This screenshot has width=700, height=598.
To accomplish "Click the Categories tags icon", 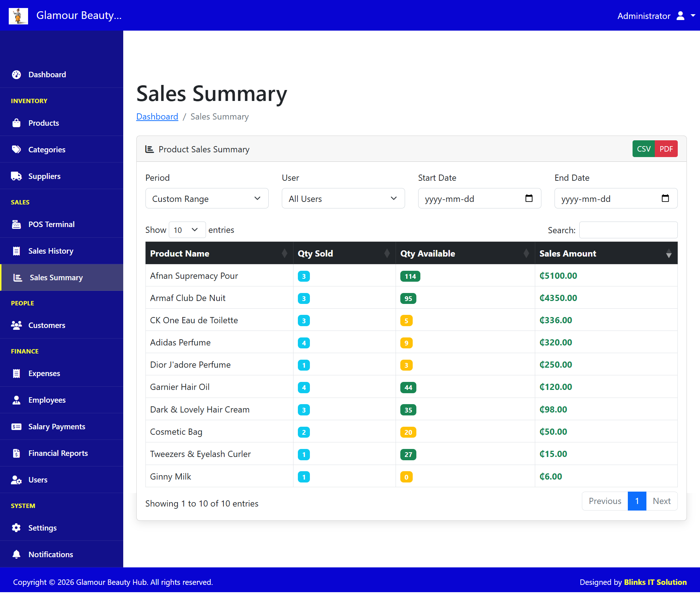I will click(x=16, y=150).
